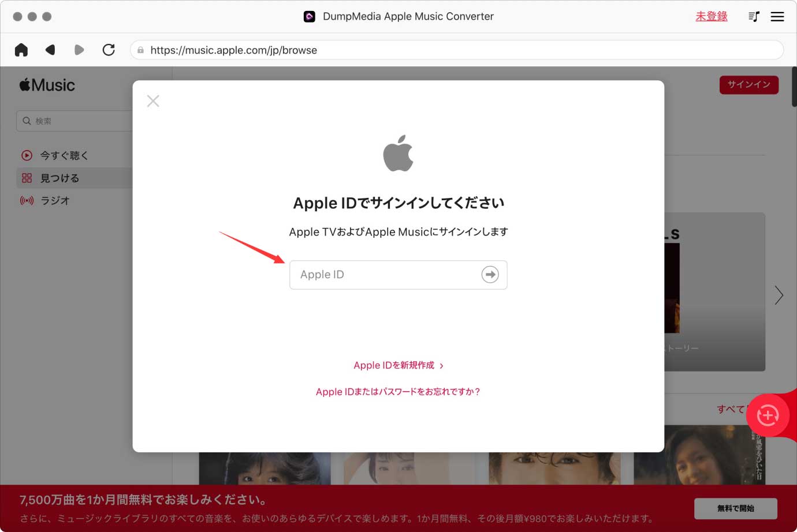Click the page vertical scrollbar
This screenshot has height=532, width=797.
click(x=794, y=87)
